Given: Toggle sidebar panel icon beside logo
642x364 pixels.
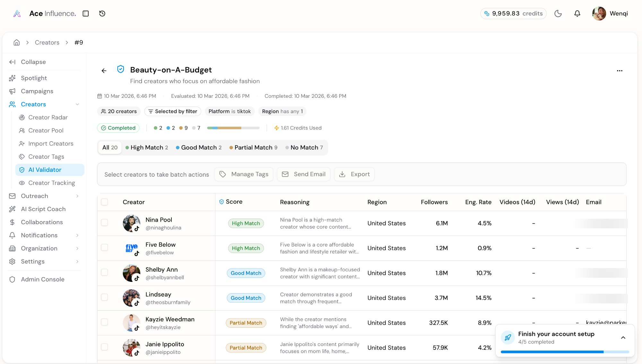Looking at the screenshot, I should pos(86,13).
